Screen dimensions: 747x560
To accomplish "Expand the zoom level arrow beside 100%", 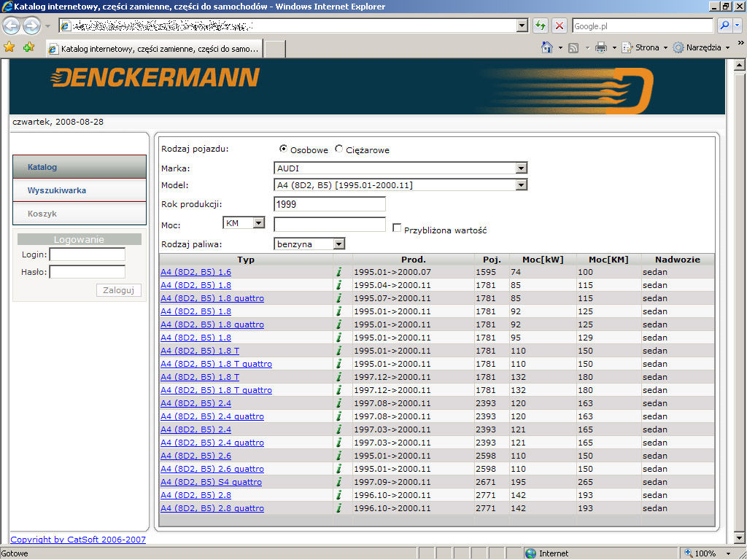I will coord(728,553).
